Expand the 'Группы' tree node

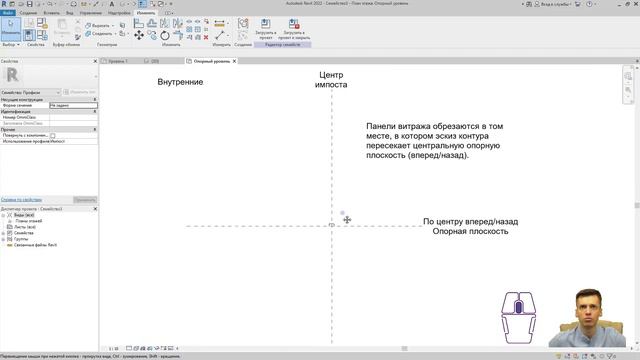[x=3, y=239]
